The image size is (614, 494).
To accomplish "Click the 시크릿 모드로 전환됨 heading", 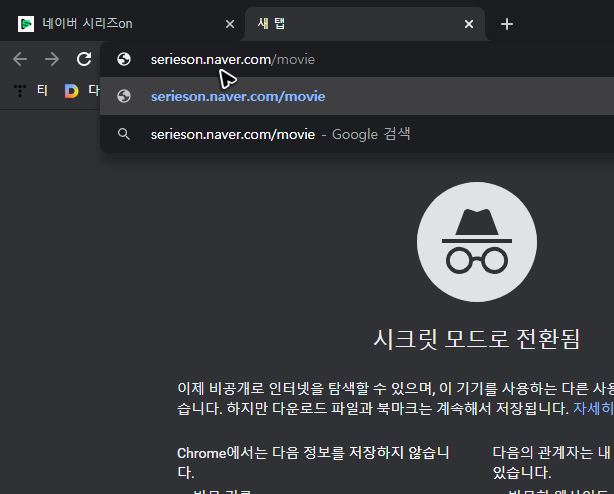I will [x=477, y=339].
